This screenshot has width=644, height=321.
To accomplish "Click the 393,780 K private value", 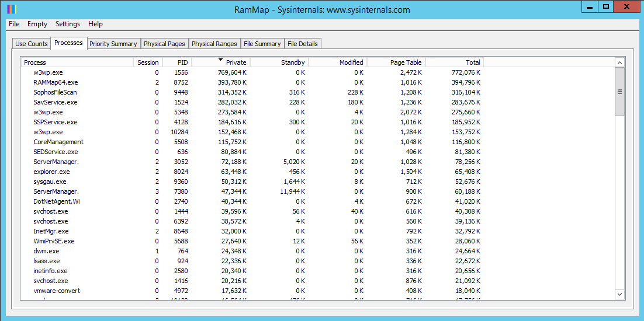I will pyautogui.click(x=232, y=82).
